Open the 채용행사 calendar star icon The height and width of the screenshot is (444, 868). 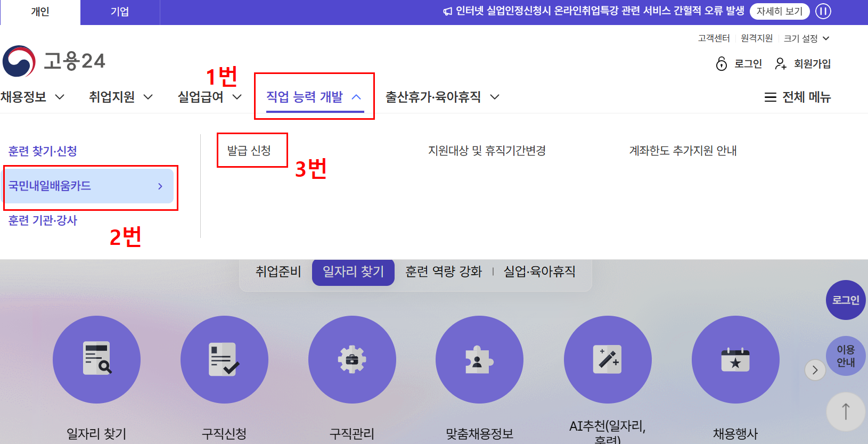[x=735, y=359]
